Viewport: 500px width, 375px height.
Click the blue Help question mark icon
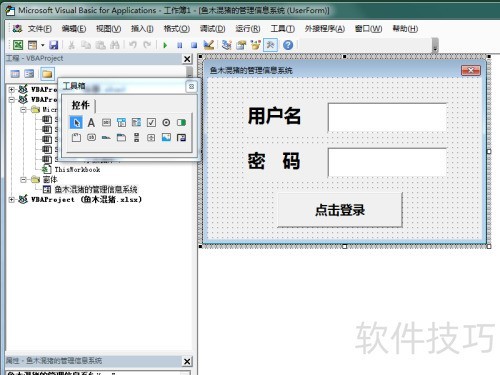pyautogui.click(x=288, y=45)
